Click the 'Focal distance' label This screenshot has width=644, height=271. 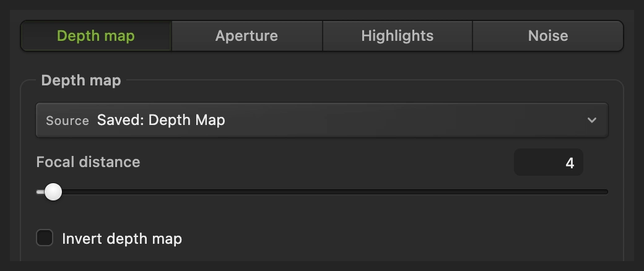88,162
